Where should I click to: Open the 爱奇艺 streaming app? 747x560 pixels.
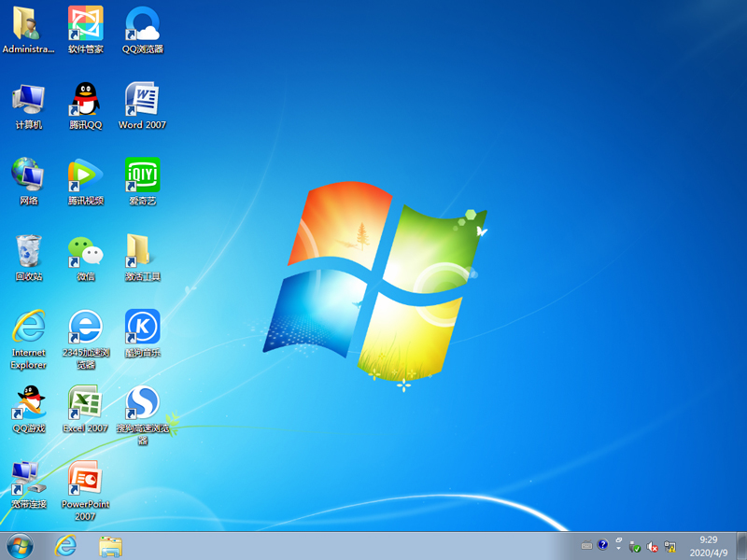(142, 179)
